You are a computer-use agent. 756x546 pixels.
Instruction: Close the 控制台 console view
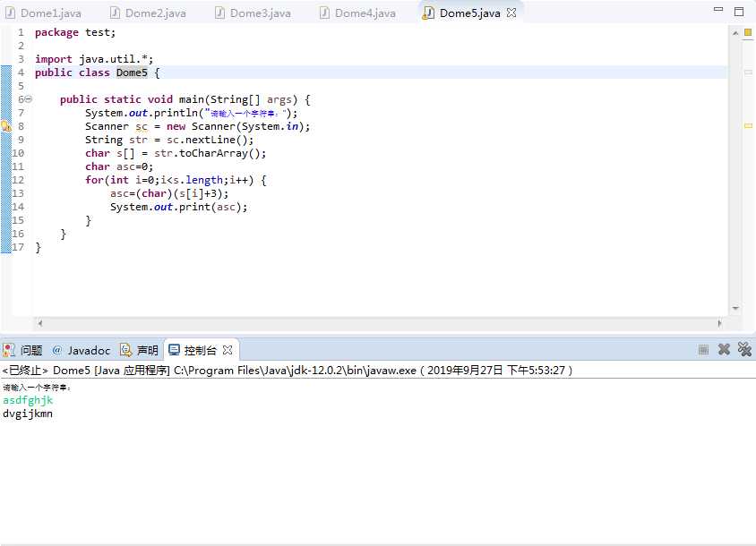click(x=228, y=350)
